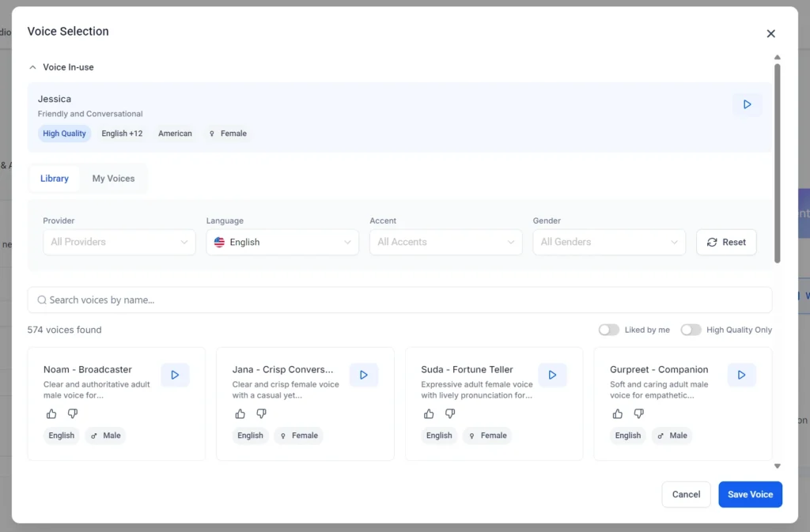Enable High Quality Only switch
This screenshot has height=532, width=810.
tap(691, 330)
